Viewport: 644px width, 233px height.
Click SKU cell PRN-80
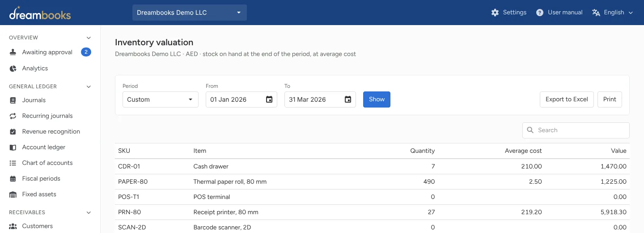tap(129, 212)
